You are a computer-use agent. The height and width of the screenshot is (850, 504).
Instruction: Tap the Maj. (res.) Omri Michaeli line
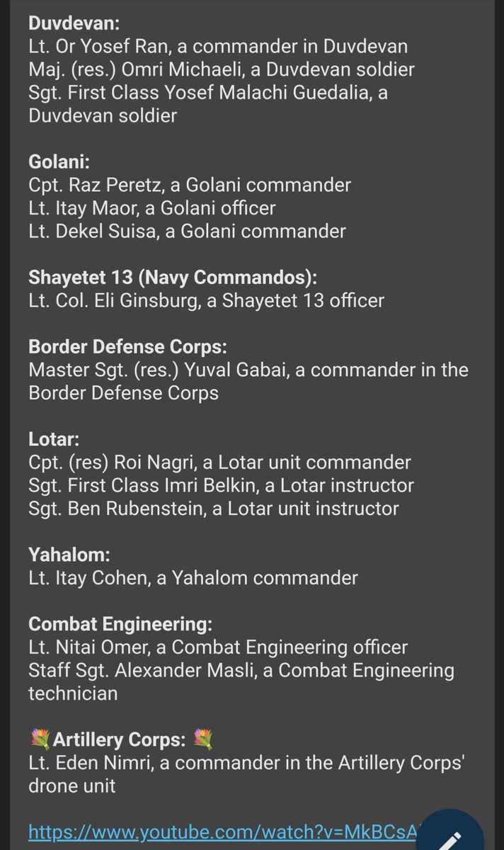(x=221, y=69)
